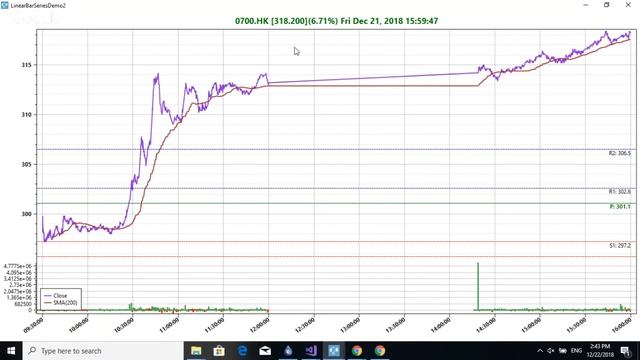Click the 682500 volume axis label
This screenshot has height=360, width=640.
pos(23,304)
